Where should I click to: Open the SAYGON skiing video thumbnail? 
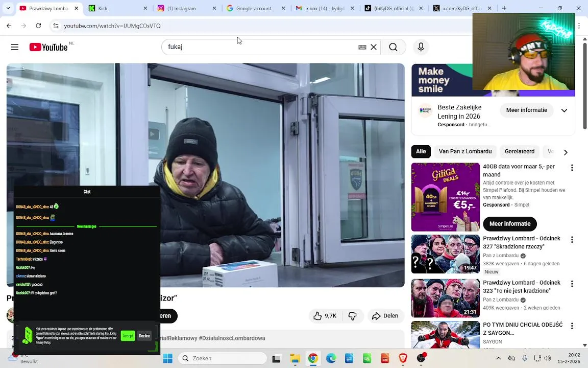click(445, 335)
